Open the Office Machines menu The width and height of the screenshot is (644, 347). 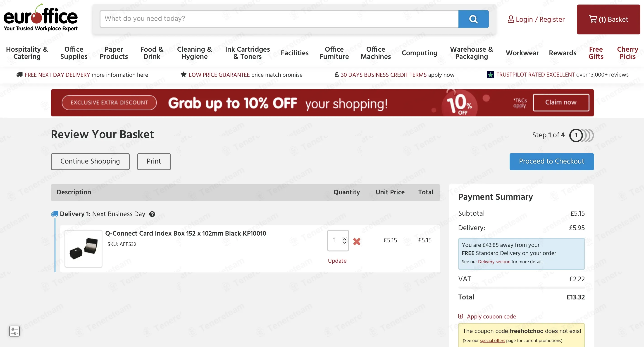pyautogui.click(x=375, y=53)
